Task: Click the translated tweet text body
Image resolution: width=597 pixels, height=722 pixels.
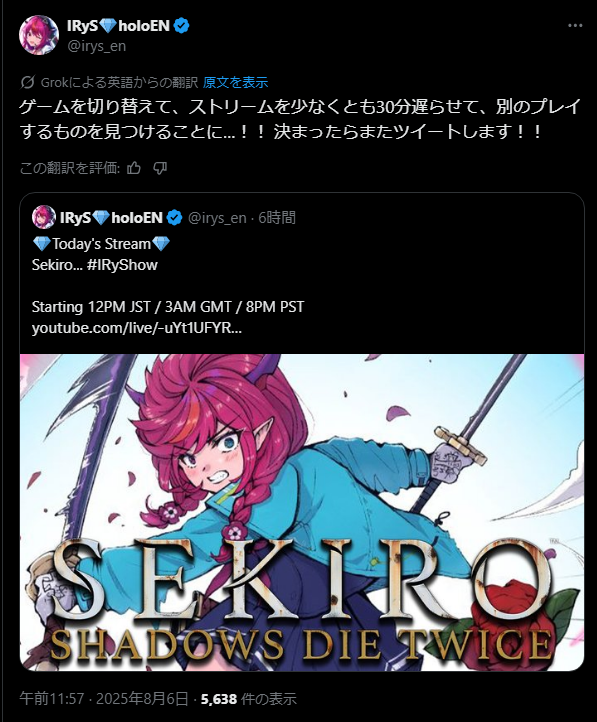Action: pos(299,119)
